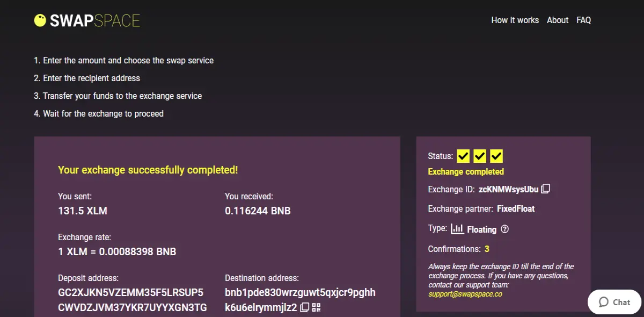Click step 3 'Transfer your funds' instruction
Screen dimensions: 644x317
[118, 96]
